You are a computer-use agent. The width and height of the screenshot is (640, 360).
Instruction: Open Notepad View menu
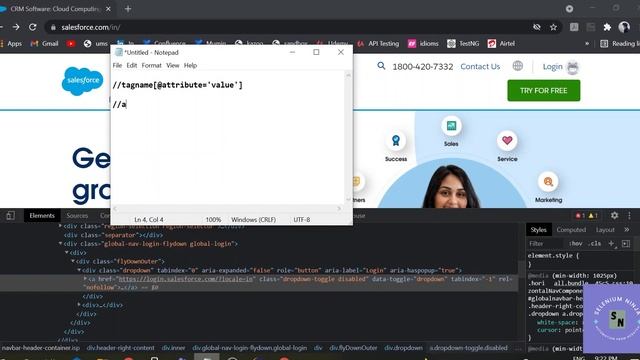click(172, 65)
